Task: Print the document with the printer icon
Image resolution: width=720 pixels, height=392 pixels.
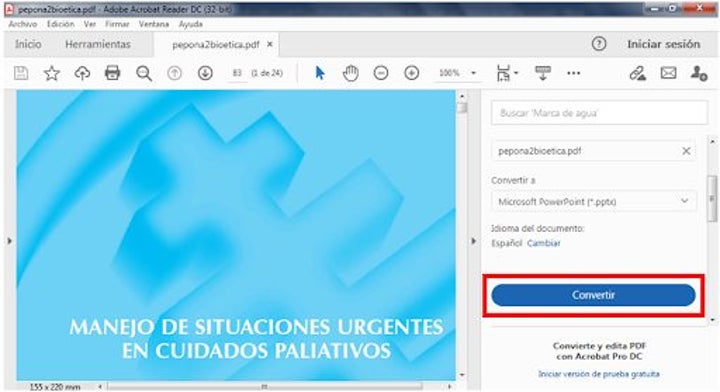Action: (112, 73)
